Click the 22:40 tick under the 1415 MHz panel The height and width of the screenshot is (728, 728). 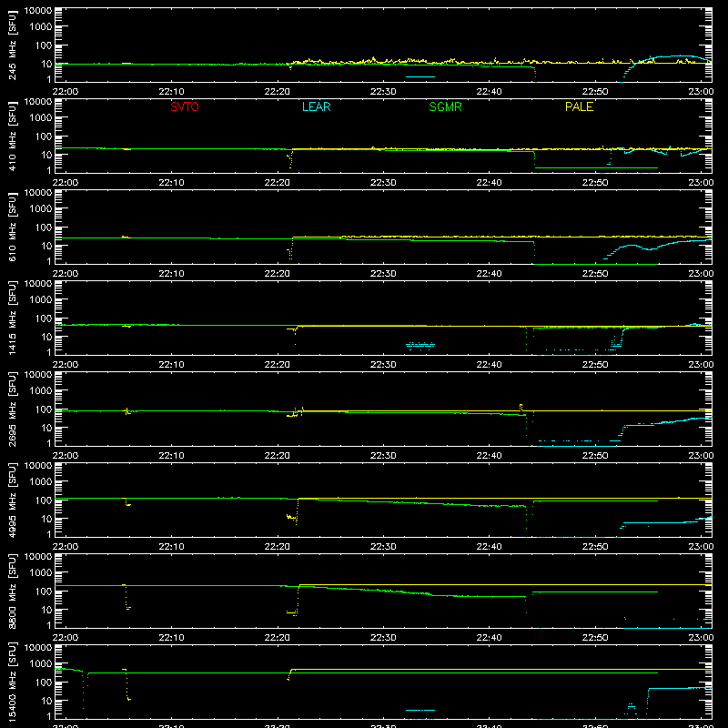point(489,365)
